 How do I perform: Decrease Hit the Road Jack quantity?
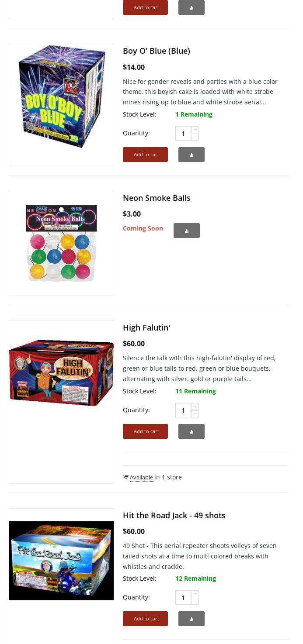195,601
